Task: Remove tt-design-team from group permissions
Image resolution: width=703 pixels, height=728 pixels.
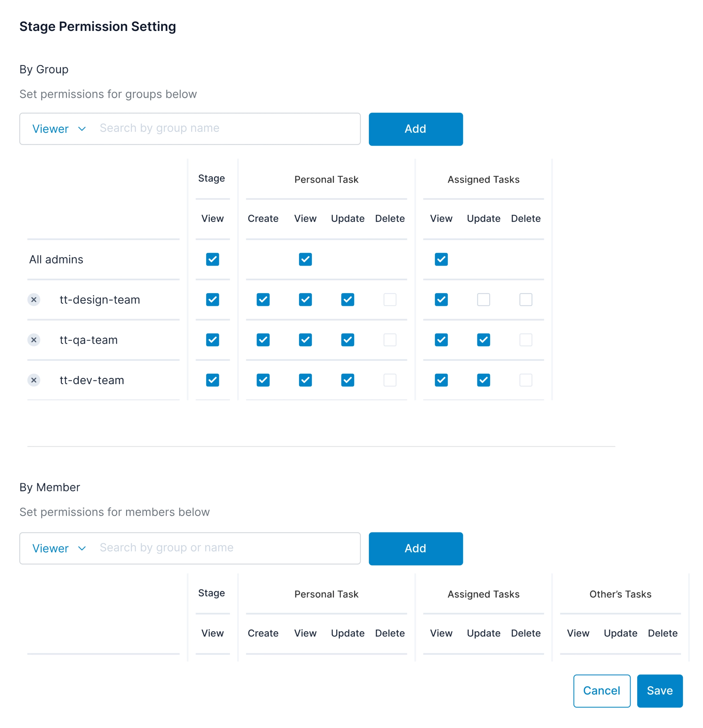Action: 34,299
